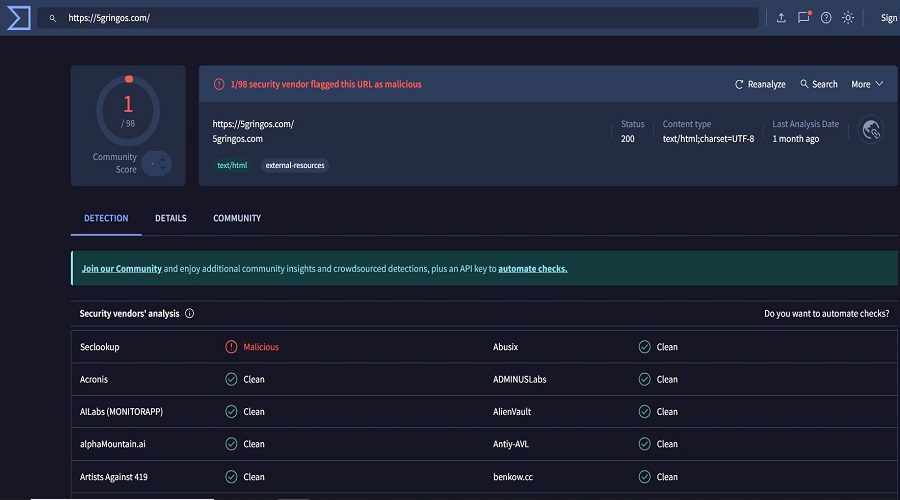
Task: Click the Antiy-AVL vendor name
Action: click(511, 444)
